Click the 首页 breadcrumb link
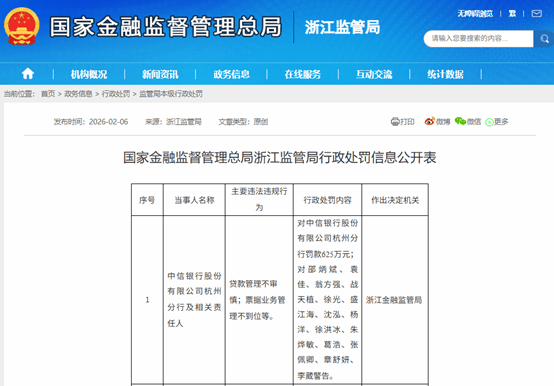 tap(48, 94)
